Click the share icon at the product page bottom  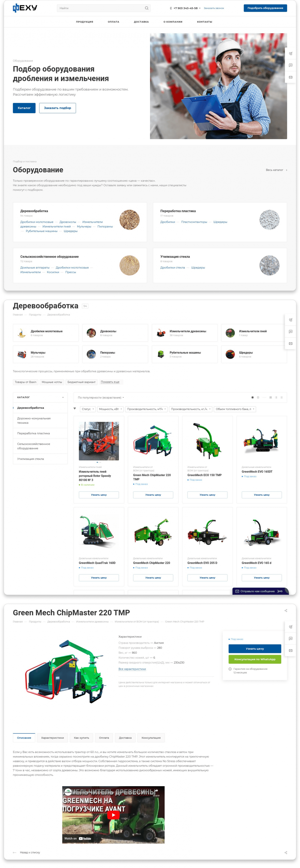(286, 853)
